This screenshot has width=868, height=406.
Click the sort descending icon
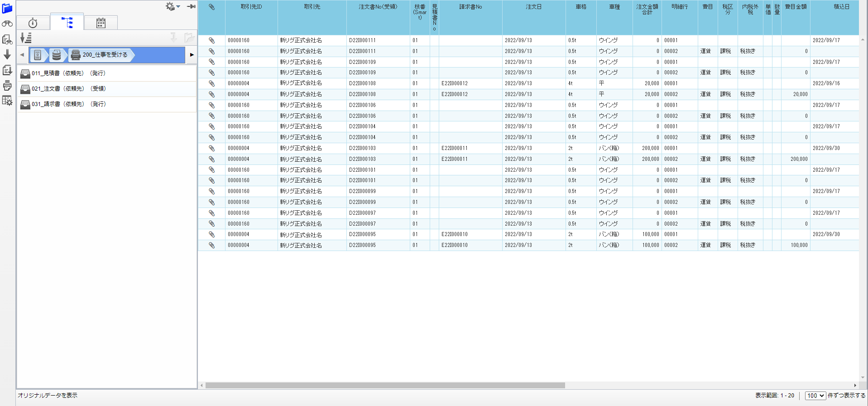click(26, 38)
